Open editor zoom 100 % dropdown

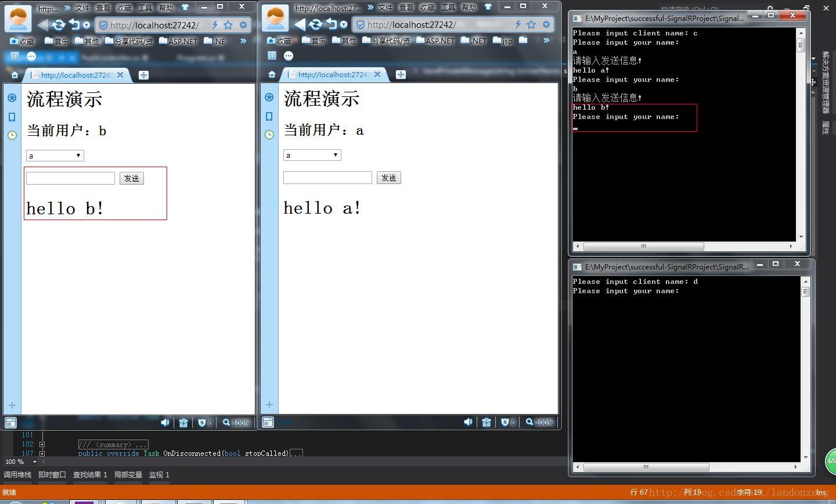coord(34,462)
